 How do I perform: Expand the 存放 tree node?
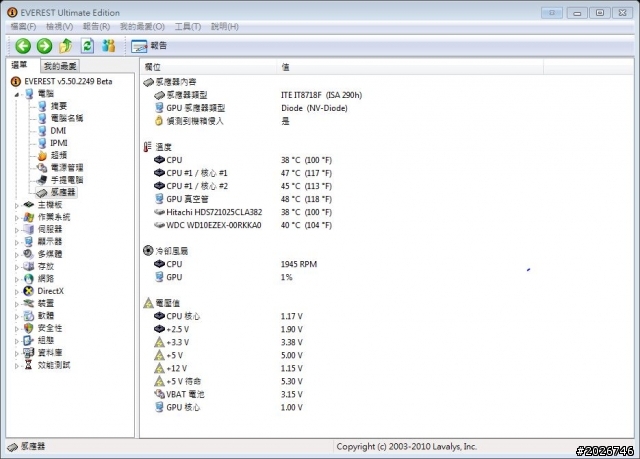pyautogui.click(x=17, y=267)
